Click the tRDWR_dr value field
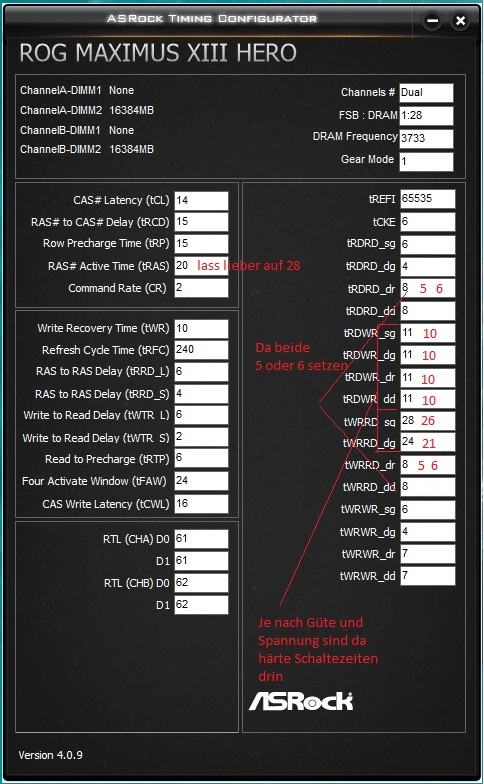The image size is (484, 784). [x=428, y=378]
